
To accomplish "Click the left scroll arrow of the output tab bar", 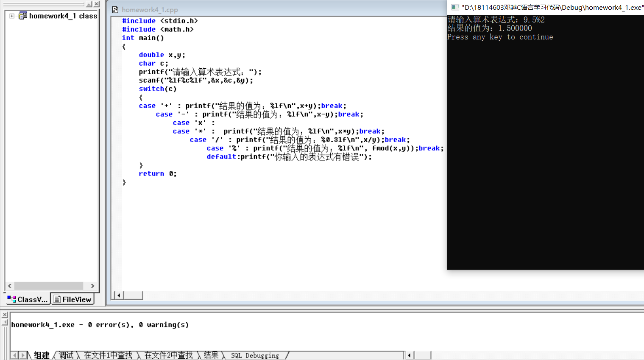I will click(x=15, y=355).
